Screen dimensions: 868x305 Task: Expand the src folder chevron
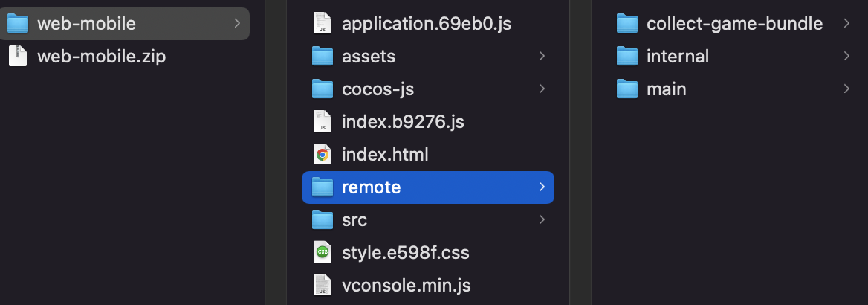coord(542,220)
